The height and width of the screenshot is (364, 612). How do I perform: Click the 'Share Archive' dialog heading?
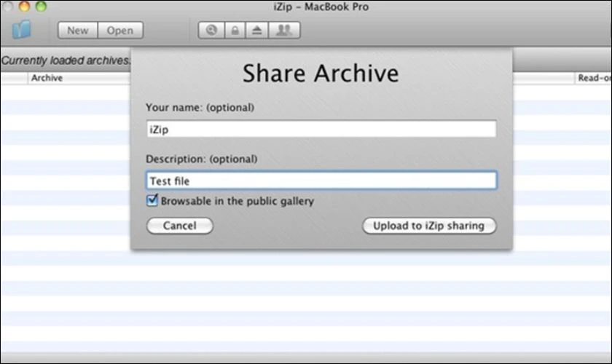click(x=321, y=73)
